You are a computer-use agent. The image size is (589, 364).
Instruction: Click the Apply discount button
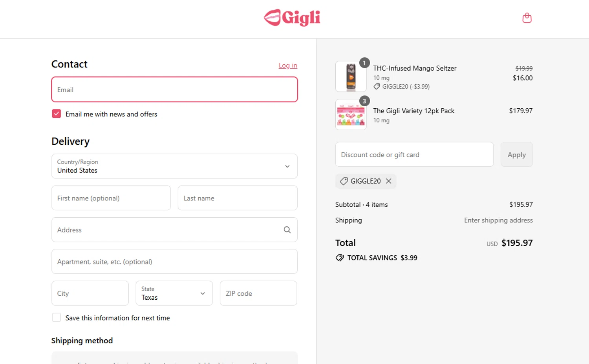pyautogui.click(x=517, y=155)
